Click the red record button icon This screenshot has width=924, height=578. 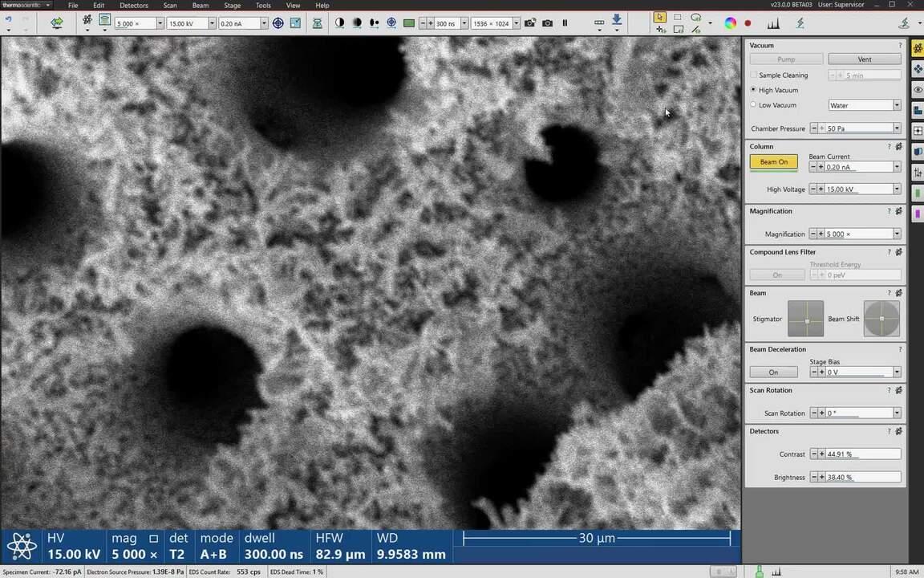(748, 23)
